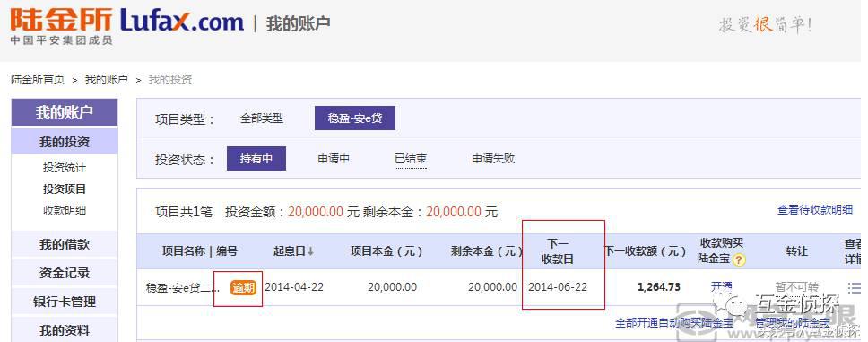Select the 全部类型 project type filter
The width and height of the screenshot is (868, 342).
tap(261, 118)
